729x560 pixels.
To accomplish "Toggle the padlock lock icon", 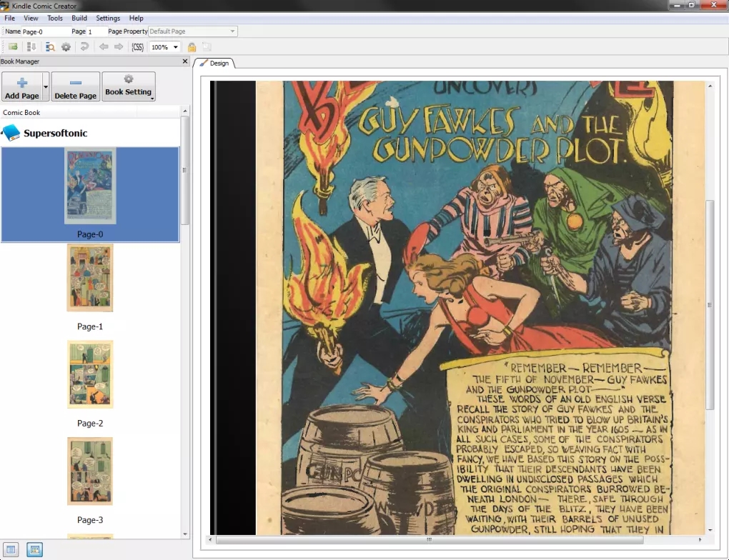I will pyautogui.click(x=192, y=47).
